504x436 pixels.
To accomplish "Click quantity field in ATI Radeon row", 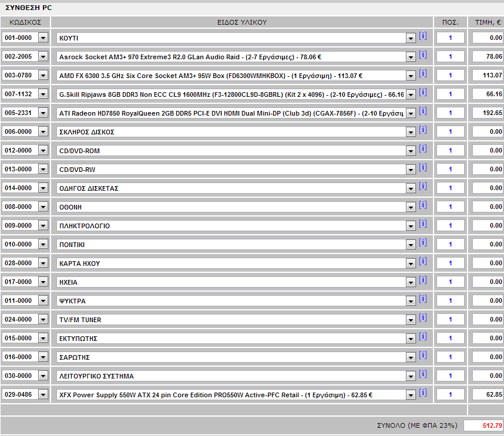I will pyautogui.click(x=451, y=113).
